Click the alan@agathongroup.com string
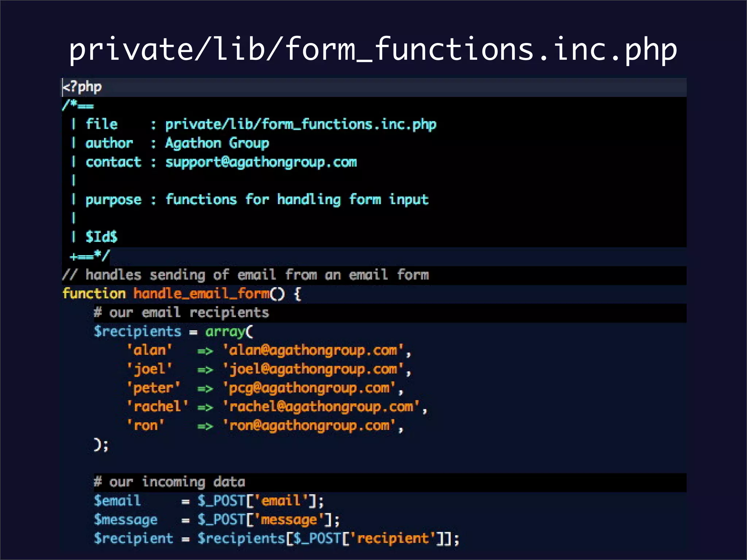The height and width of the screenshot is (560, 747). 313,350
